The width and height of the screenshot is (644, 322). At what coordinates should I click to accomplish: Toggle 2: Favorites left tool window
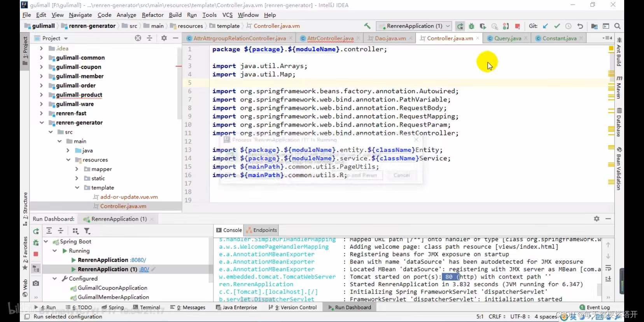tap(25, 254)
